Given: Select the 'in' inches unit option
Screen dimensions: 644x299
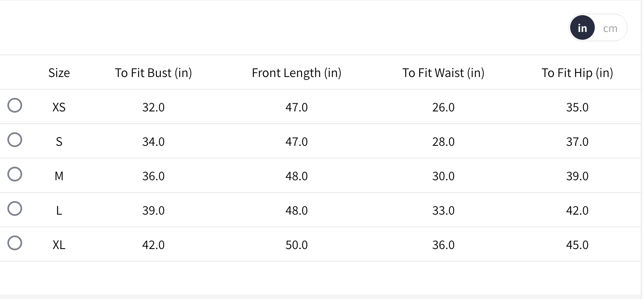Looking at the screenshot, I should coord(582,28).
